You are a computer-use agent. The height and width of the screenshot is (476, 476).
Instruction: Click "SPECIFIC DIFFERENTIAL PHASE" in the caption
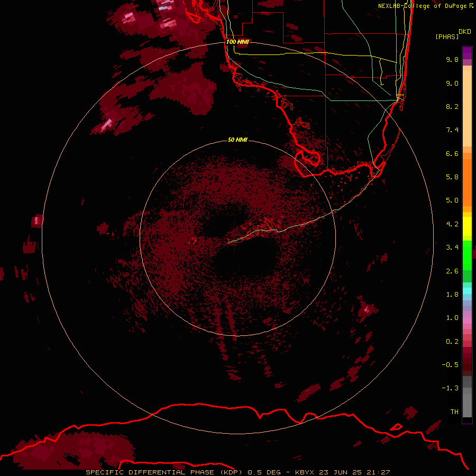point(150,472)
